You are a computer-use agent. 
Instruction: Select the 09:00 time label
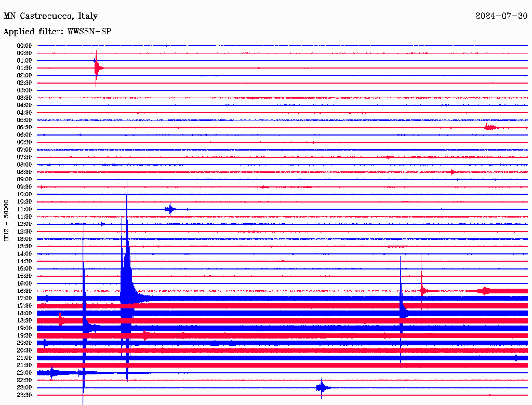coord(24,180)
